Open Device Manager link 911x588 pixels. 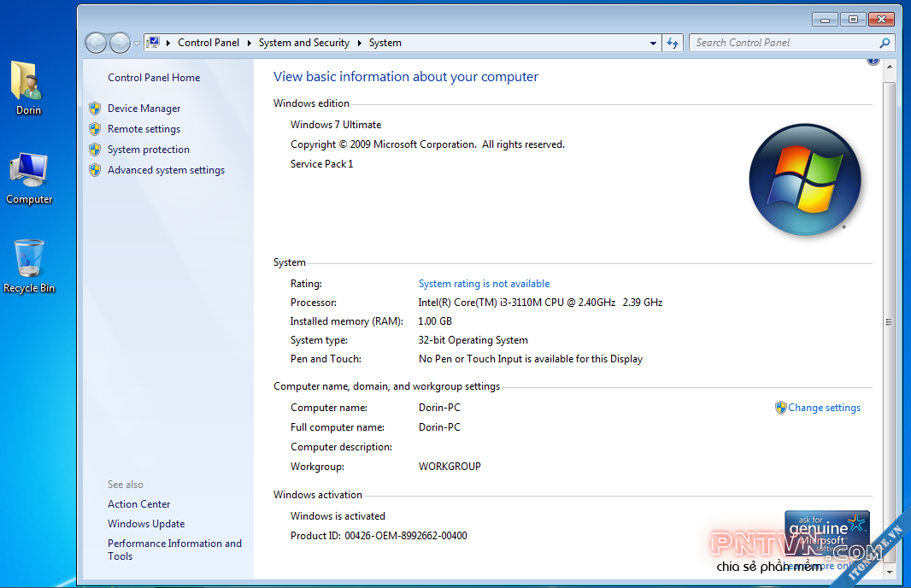click(144, 108)
